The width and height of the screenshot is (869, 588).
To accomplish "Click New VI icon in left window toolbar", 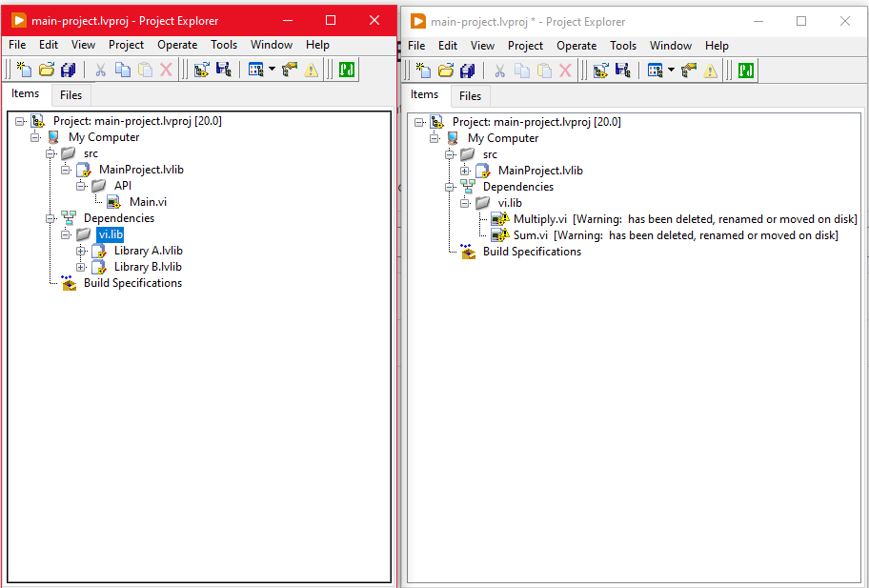I will pyautogui.click(x=24, y=70).
